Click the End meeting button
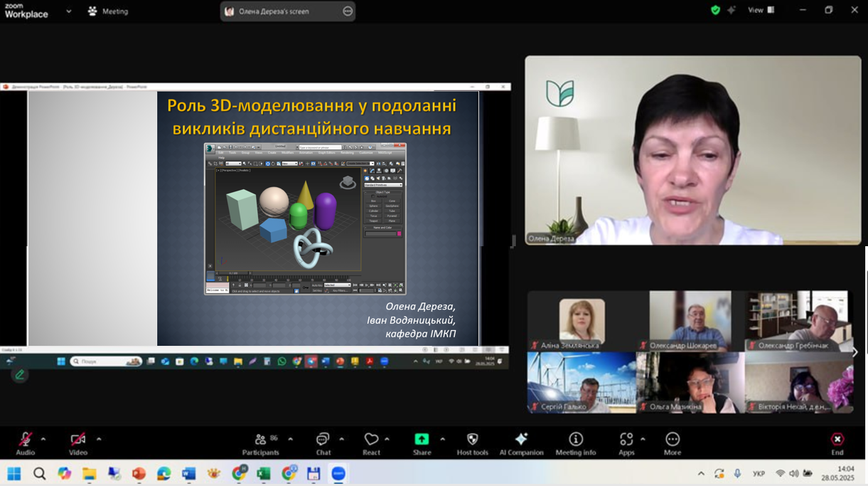 [x=837, y=443]
